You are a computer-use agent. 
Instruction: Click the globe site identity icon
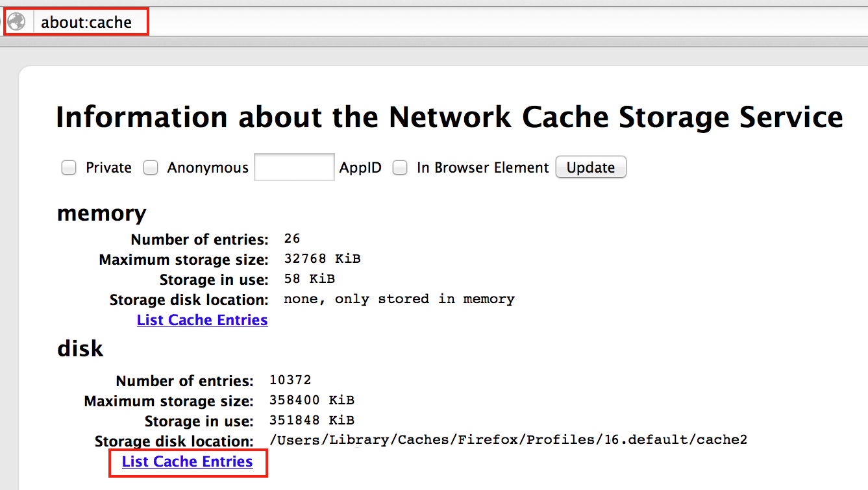(x=16, y=21)
